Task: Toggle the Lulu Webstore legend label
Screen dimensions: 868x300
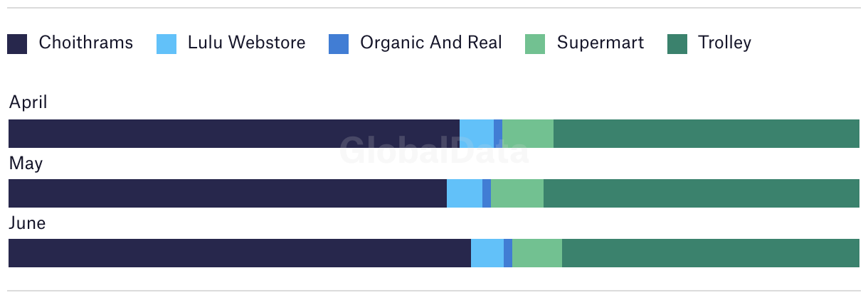Action: coord(247,43)
